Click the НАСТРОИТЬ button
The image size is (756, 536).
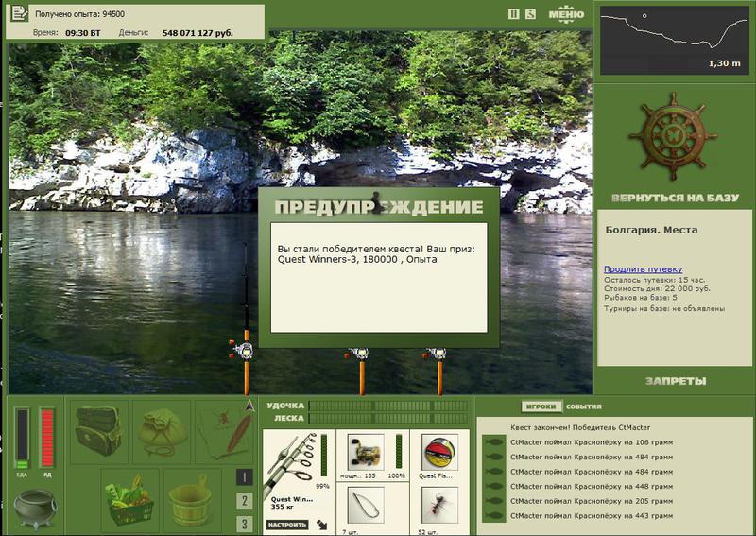click(287, 525)
